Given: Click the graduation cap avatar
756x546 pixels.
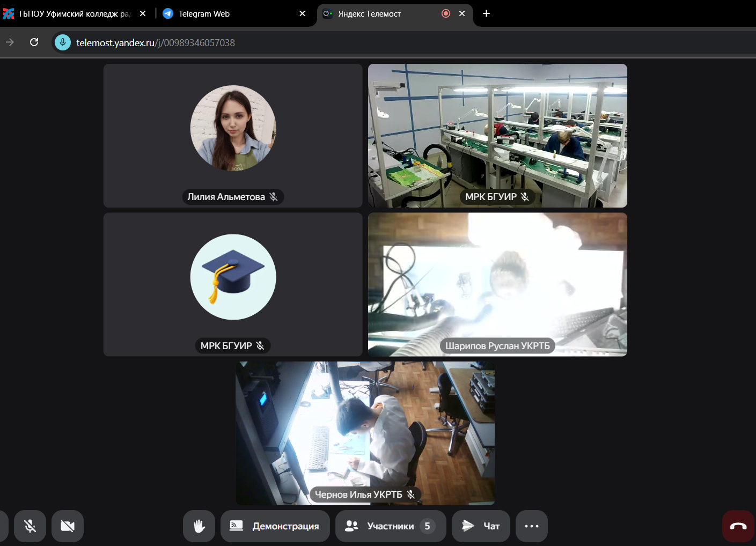Looking at the screenshot, I should pyautogui.click(x=233, y=277).
